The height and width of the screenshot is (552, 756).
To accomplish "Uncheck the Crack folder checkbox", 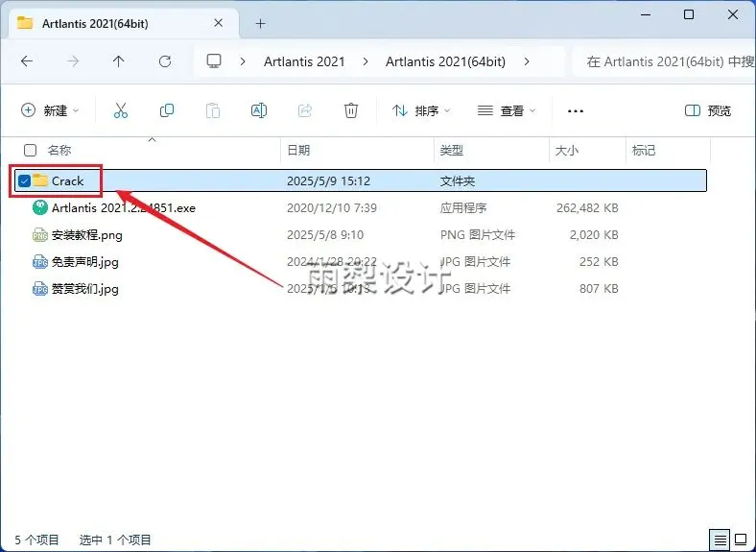I will coord(24,180).
